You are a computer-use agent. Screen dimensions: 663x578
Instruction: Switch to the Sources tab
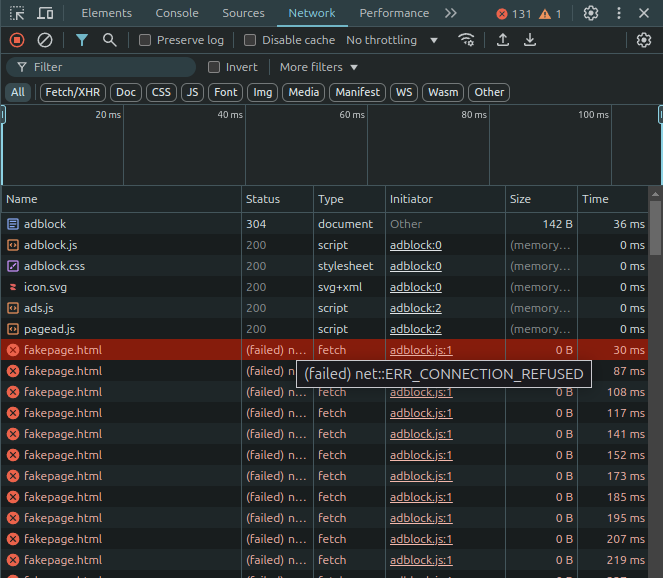(x=244, y=14)
